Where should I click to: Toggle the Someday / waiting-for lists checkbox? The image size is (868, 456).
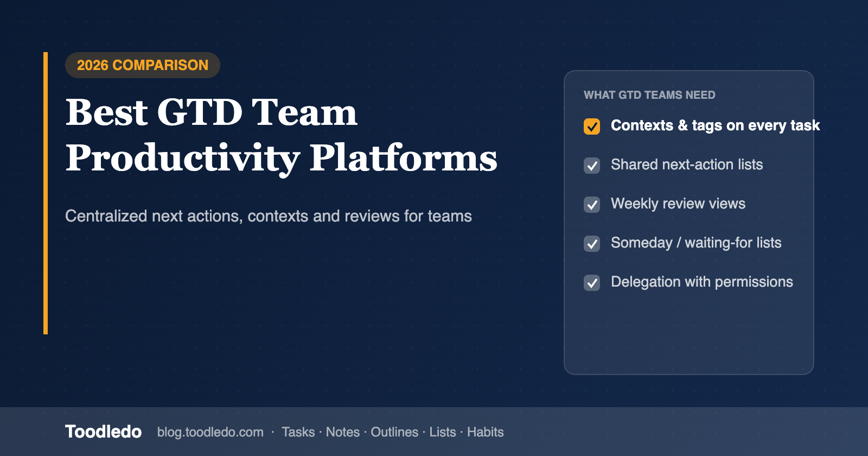point(592,244)
